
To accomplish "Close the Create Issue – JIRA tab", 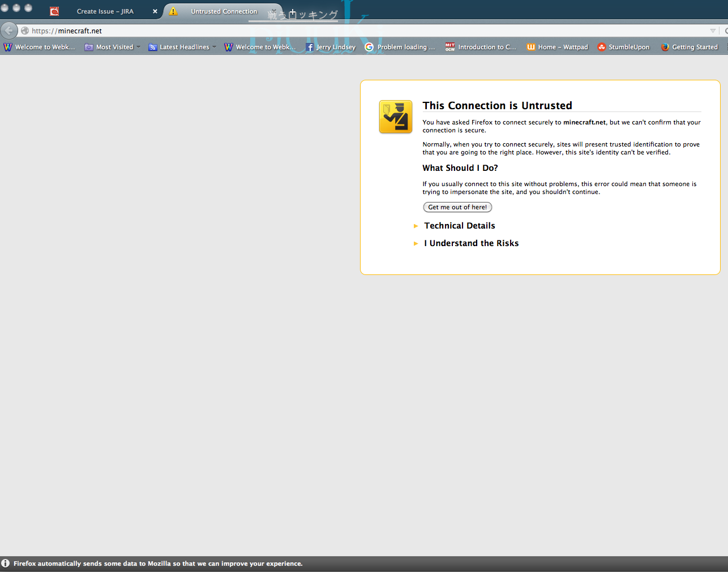I will [x=155, y=11].
